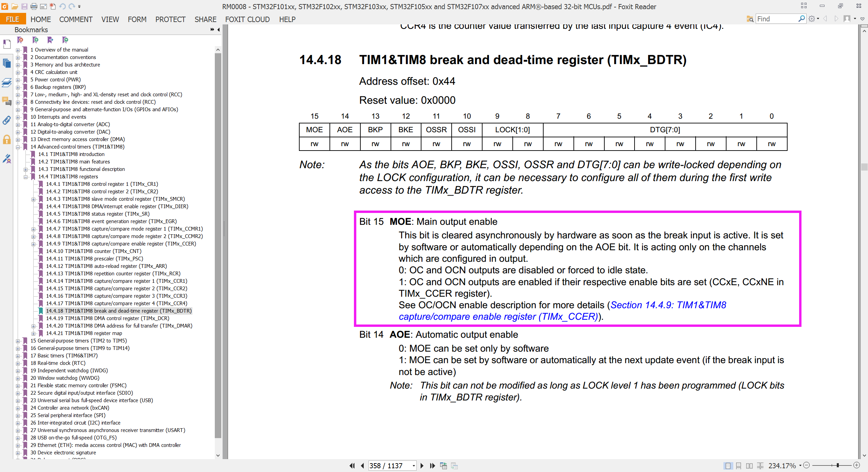
Task: Collapse chapter 14 Advanced-control timers node
Action: (18, 147)
